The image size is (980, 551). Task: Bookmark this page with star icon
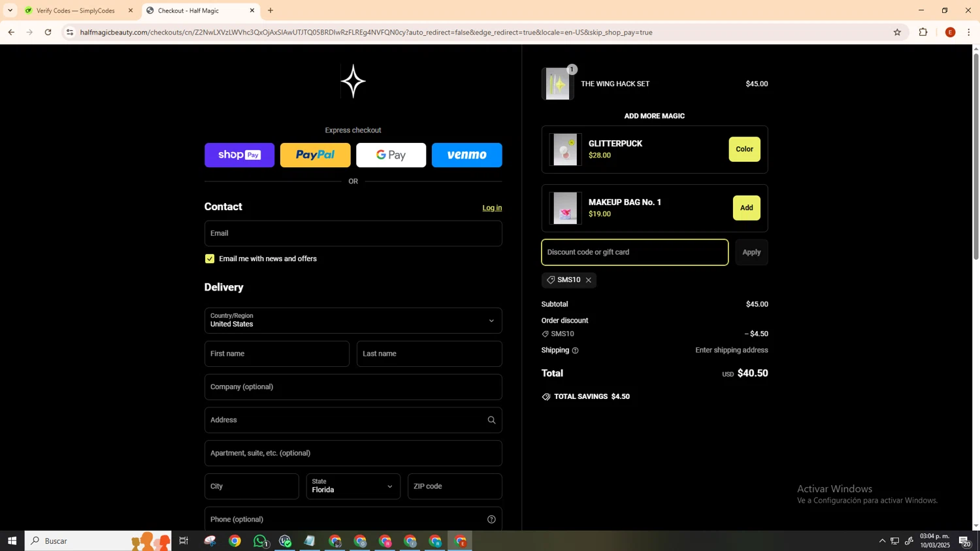(x=897, y=32)
